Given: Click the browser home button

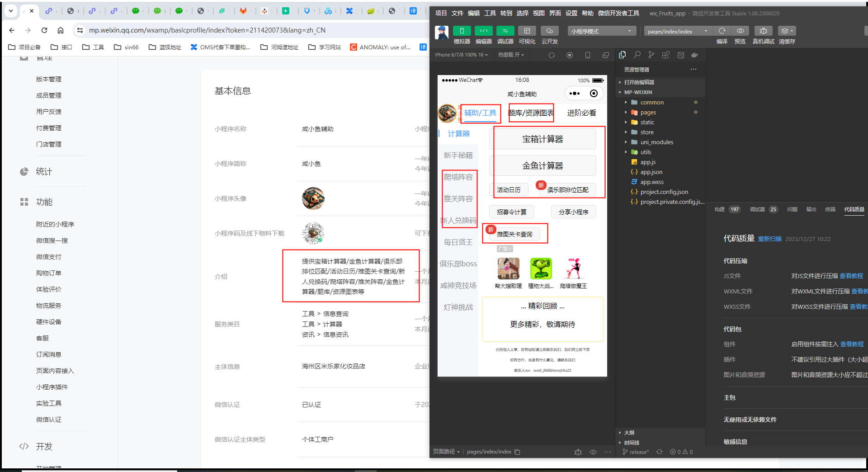Looking at the screenshot, I should click(x=61, y=30).
